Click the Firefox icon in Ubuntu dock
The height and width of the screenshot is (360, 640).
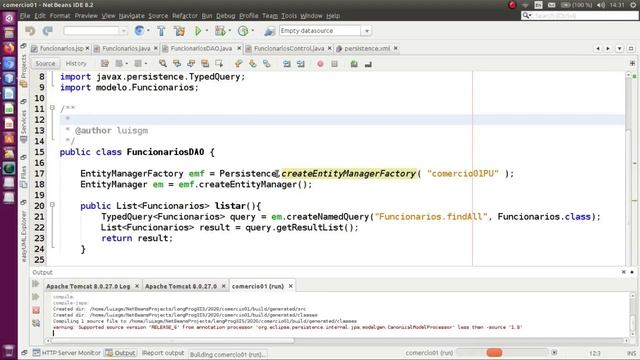[x=9, y=48]
